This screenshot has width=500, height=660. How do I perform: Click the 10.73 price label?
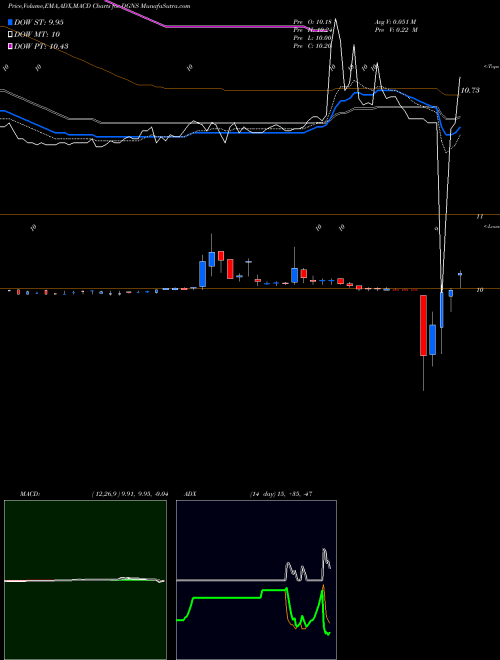pos(470,90)
